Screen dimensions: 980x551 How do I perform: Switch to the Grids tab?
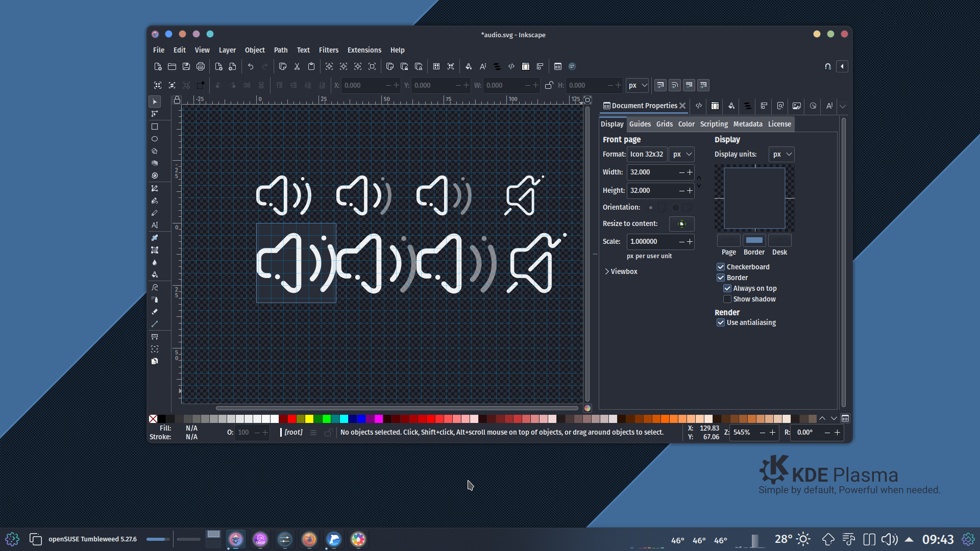pos(665,124)
